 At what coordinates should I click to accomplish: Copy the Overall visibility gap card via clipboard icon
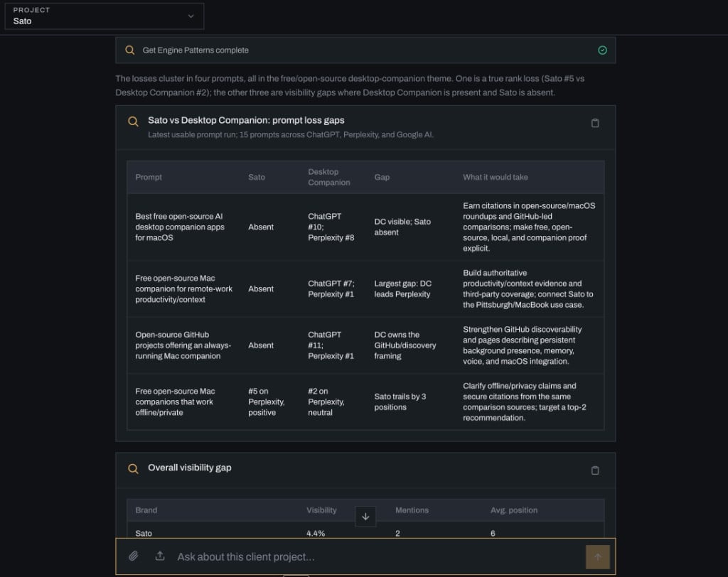(x=595, y=470)
